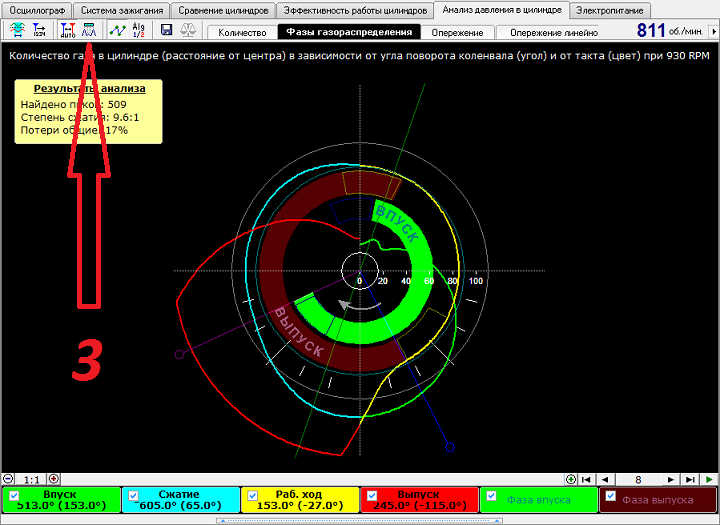
Task: Click the green circled plus icon near frame navigation
Action: pyautogui.click(x=570, y=480)
